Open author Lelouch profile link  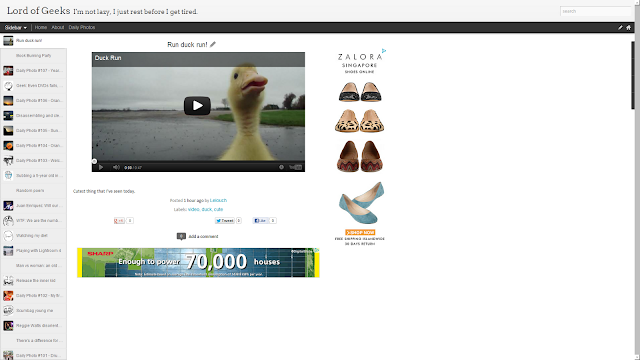218,200
